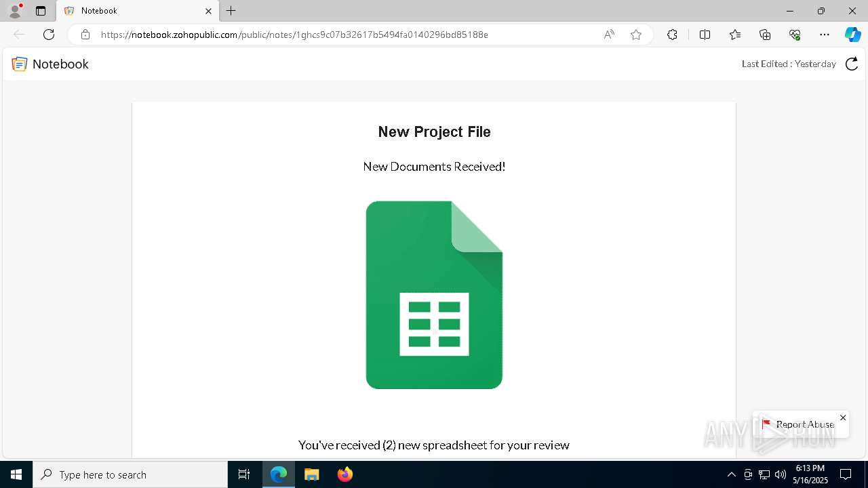The image size is (868, 488).
Task: Reload the note with the refresh arrow
Action: tap(852, 64)
